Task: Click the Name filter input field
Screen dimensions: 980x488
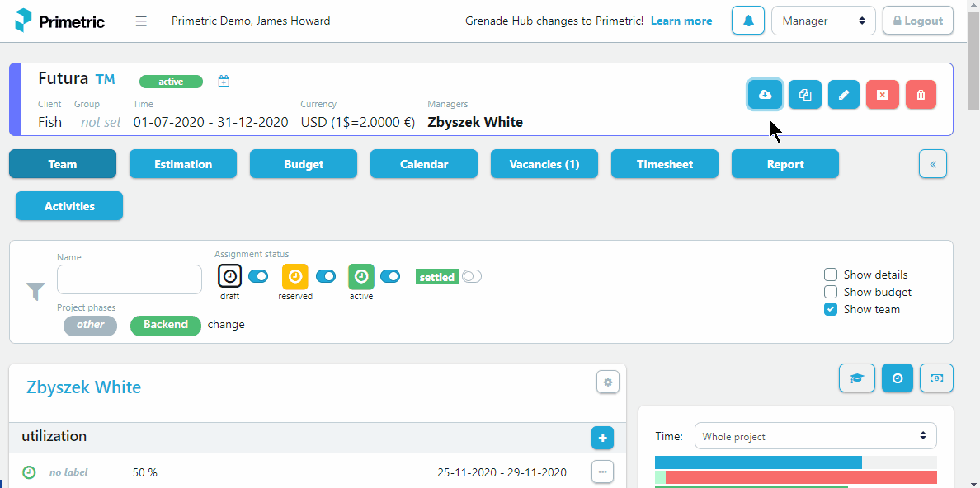Action: point(130,279)
